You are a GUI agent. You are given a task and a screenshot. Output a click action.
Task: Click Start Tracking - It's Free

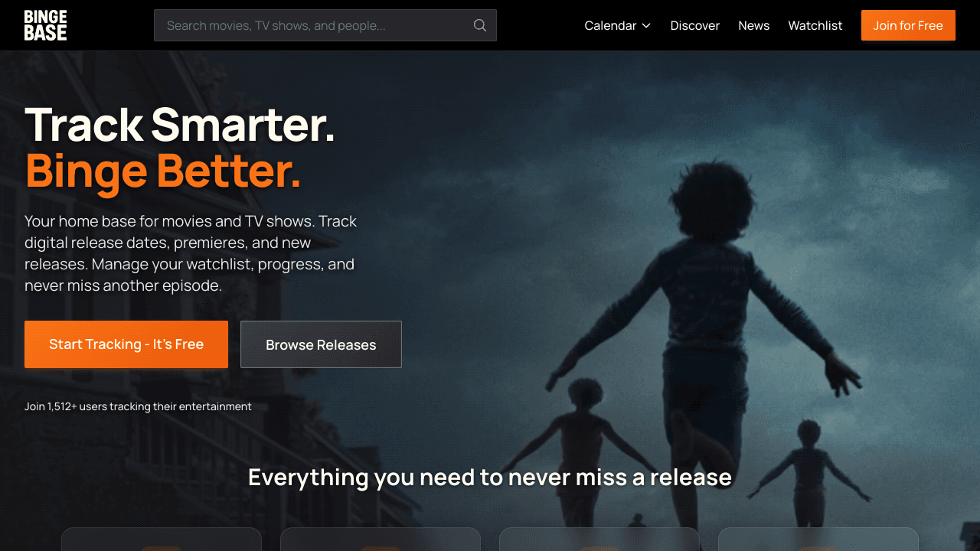point(126,344)
